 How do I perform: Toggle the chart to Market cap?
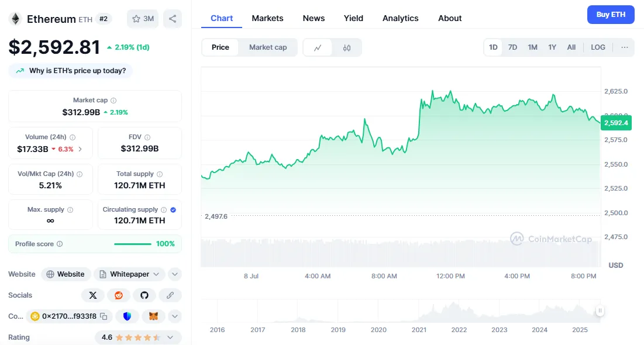coord(268,47)
